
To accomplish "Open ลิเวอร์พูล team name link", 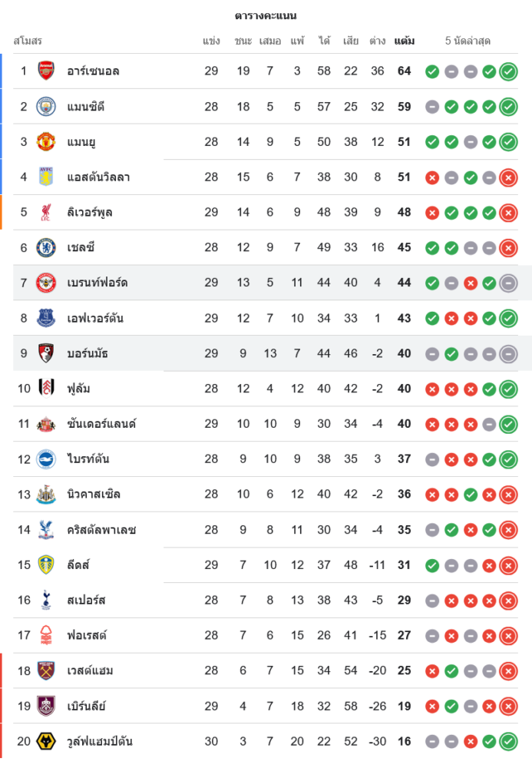I will click(90, 213).
